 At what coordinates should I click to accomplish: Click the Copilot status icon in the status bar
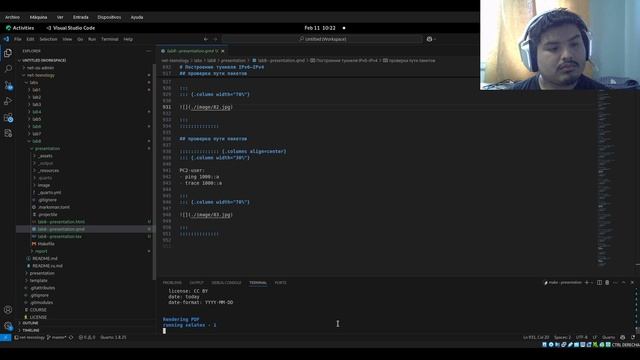pyautogui.click(x=622, y=338)
